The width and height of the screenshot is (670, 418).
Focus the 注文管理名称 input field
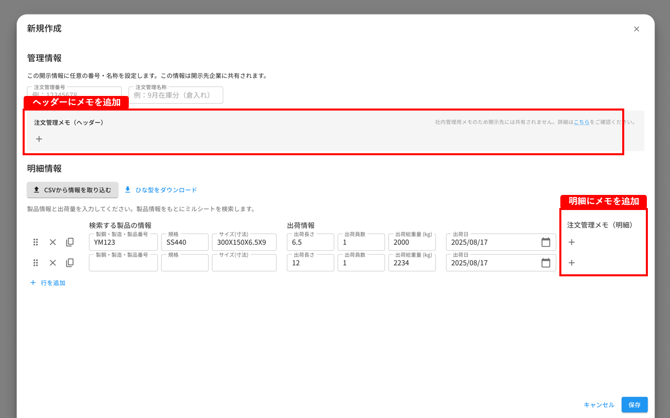(x=176, y=95)
